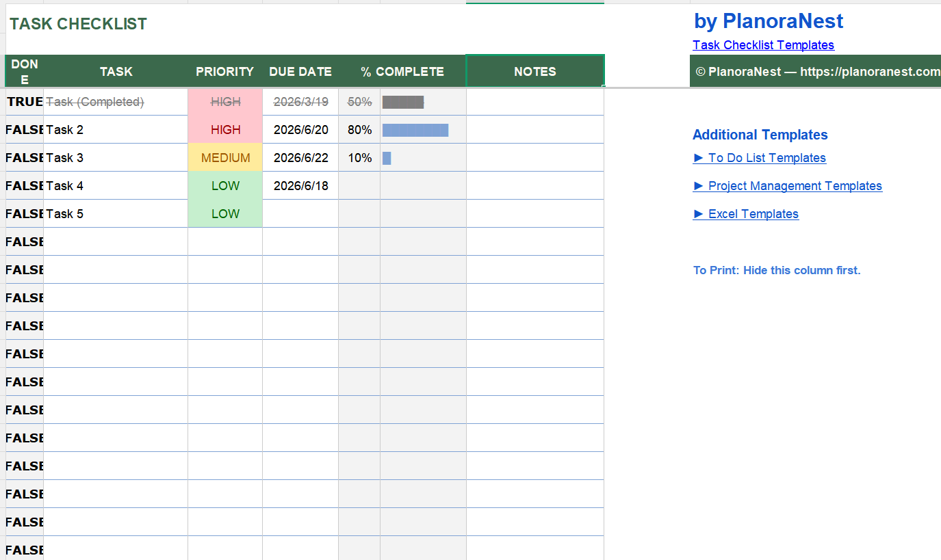Click the LOW priority cell for Task 4

pyautogui.click(x=225, y=186)
